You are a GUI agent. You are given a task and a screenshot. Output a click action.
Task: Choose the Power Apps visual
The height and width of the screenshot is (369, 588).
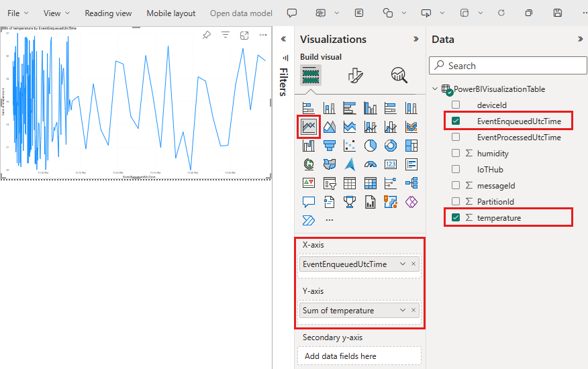tap(411, 202)
